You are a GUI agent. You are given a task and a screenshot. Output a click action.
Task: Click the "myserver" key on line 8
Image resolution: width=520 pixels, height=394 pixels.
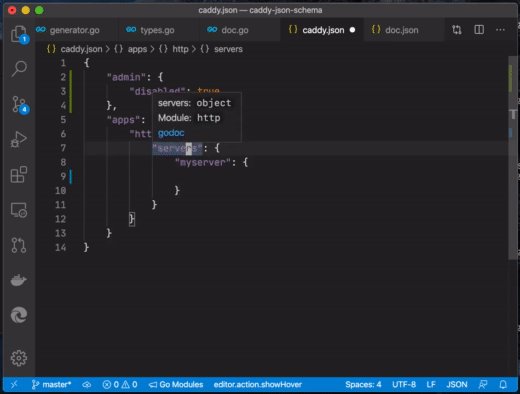(203, 162)
